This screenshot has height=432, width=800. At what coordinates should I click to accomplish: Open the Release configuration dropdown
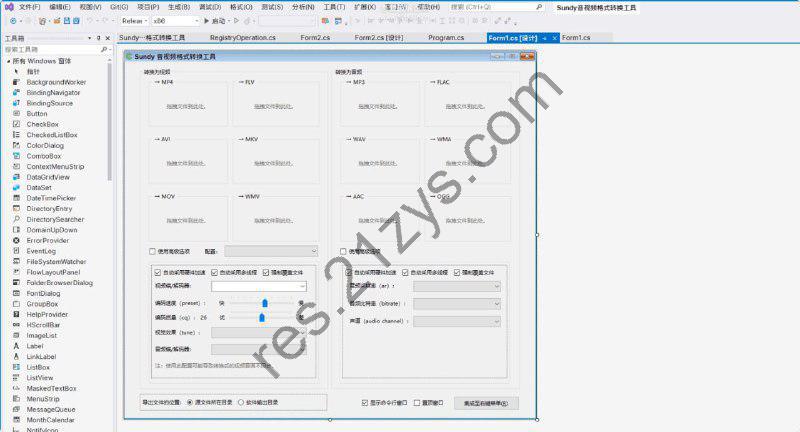coord(134,21)
